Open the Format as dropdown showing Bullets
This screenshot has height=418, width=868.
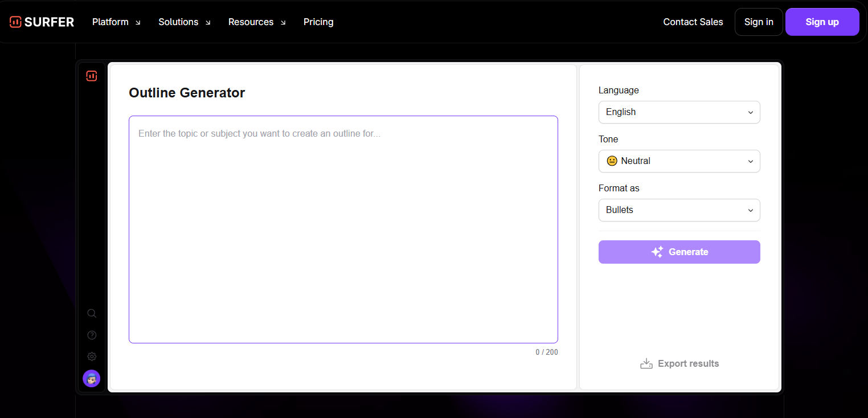click(x=679, y=210)
